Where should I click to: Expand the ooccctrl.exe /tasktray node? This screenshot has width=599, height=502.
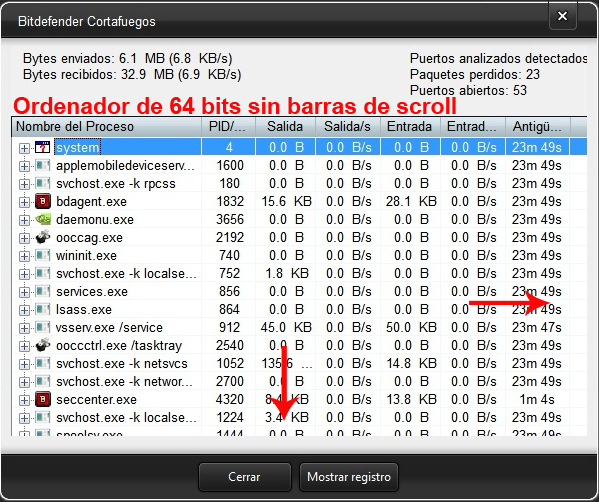point(24,346)
